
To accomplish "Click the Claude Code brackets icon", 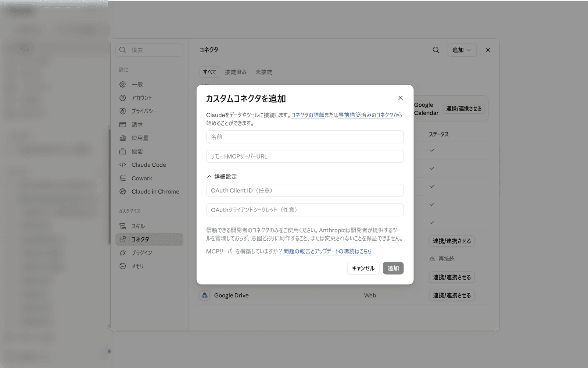I will pyautogui.click(x=123, y=165).
